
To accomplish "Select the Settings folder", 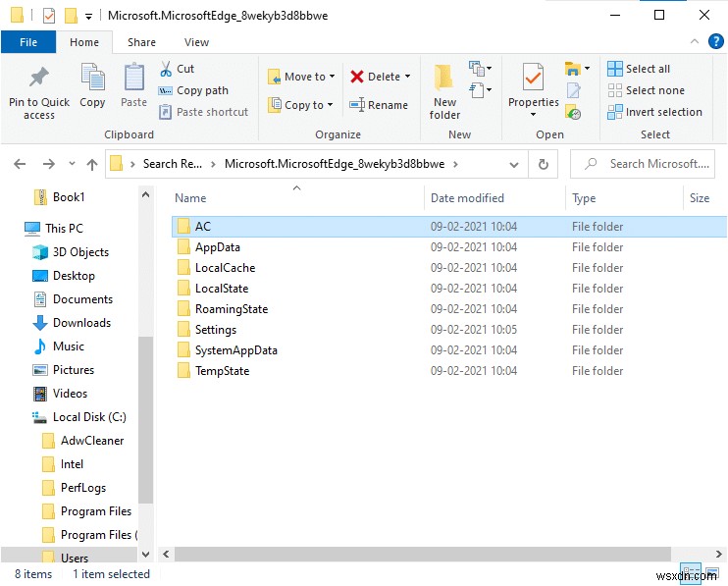I will [x=448, y=330].
